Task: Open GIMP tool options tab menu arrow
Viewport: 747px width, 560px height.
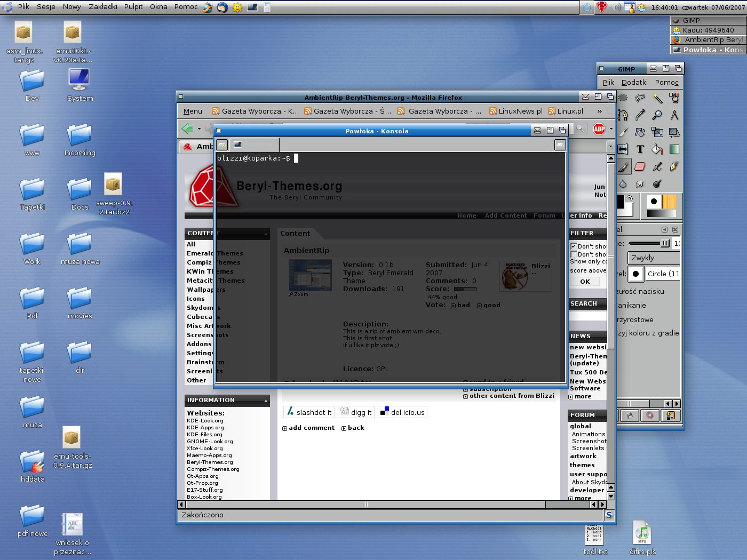Action: 664,230
